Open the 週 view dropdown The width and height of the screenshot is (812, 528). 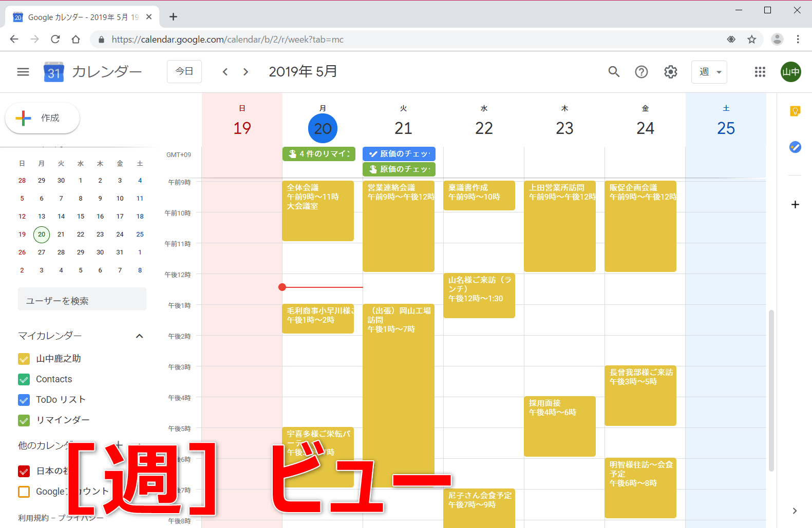coord(709,72)
